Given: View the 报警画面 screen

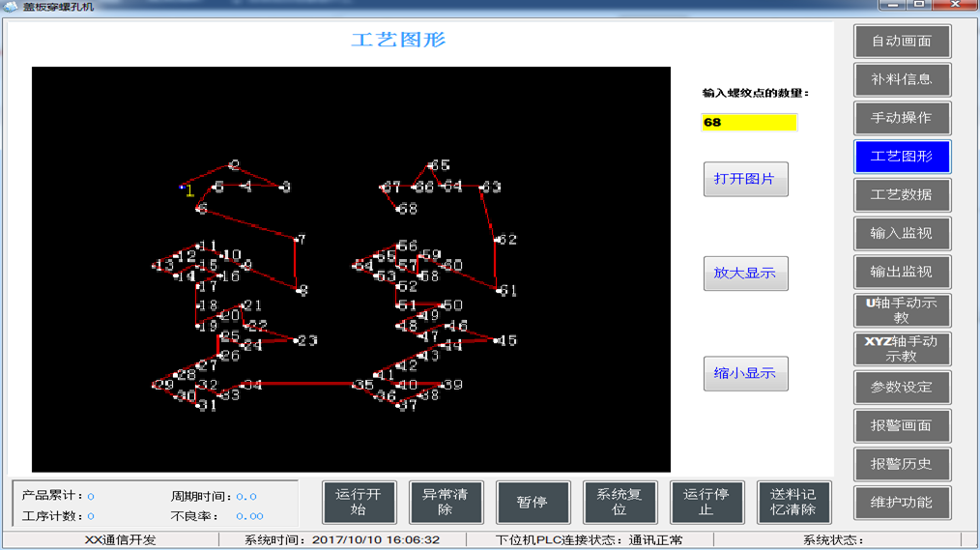Looking at the screenshot, I should pos(902,426).
